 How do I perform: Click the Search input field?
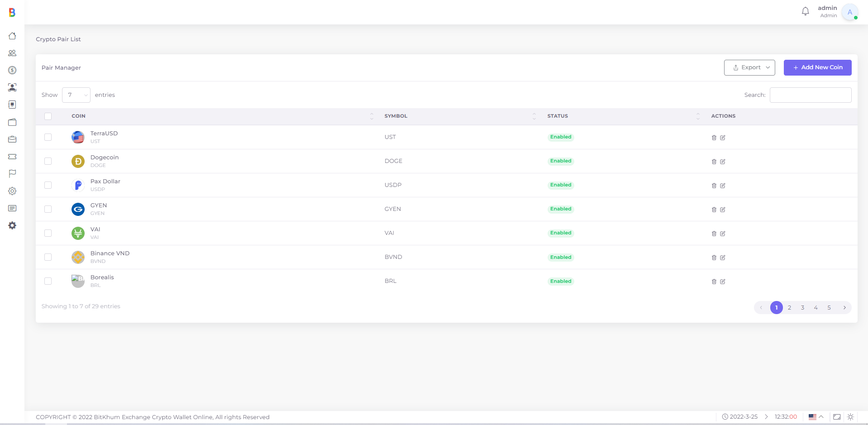(810, 95)
